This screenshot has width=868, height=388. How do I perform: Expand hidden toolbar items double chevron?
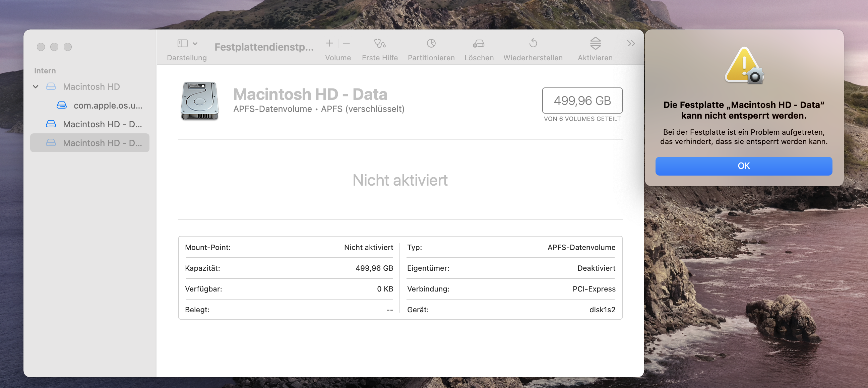[631, 43]
